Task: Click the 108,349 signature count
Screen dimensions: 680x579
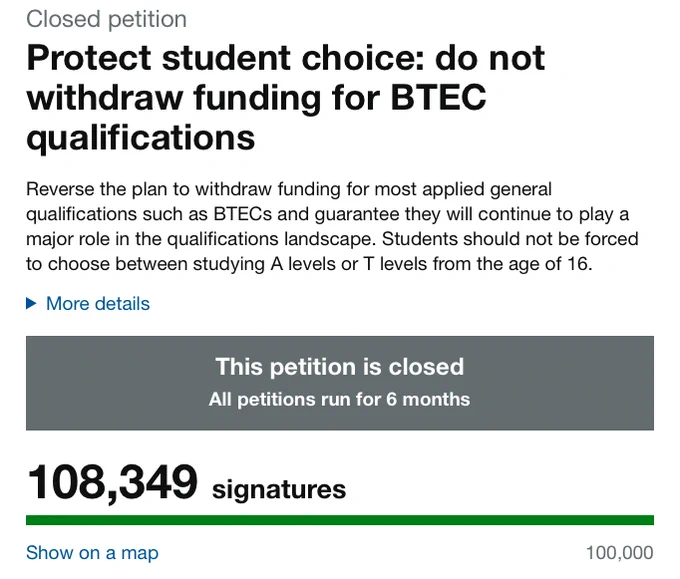Action: click(112, 483)
